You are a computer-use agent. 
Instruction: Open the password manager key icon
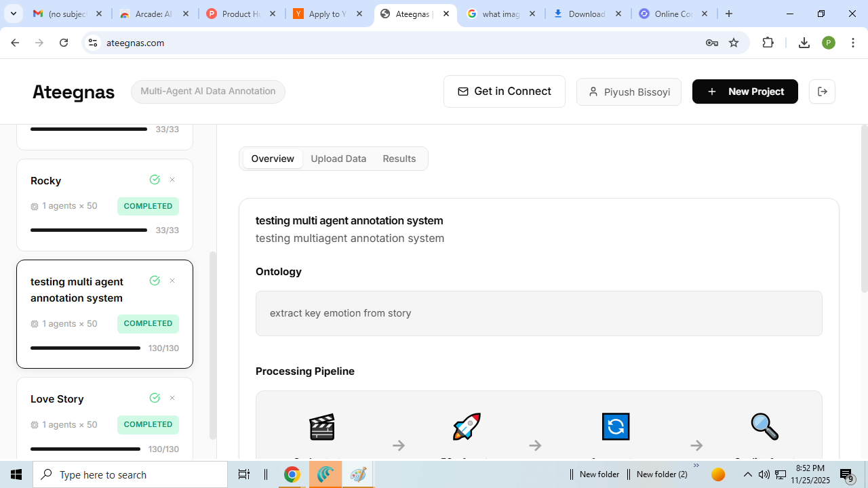[712, 43]
